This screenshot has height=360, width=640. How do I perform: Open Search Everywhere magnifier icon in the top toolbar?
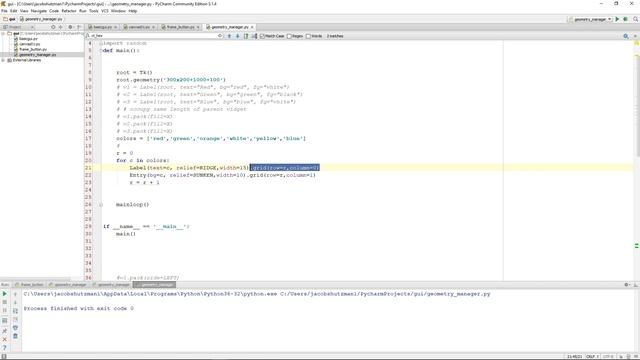point(635,19)
